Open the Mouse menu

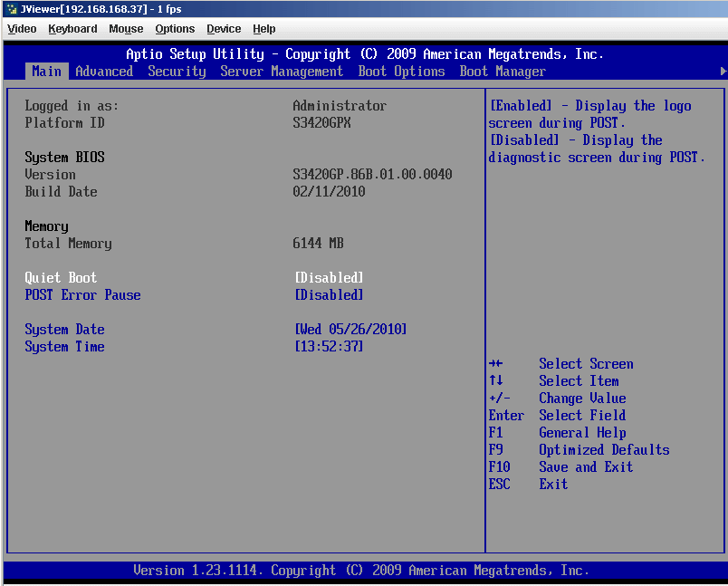[x=126, y=29]
